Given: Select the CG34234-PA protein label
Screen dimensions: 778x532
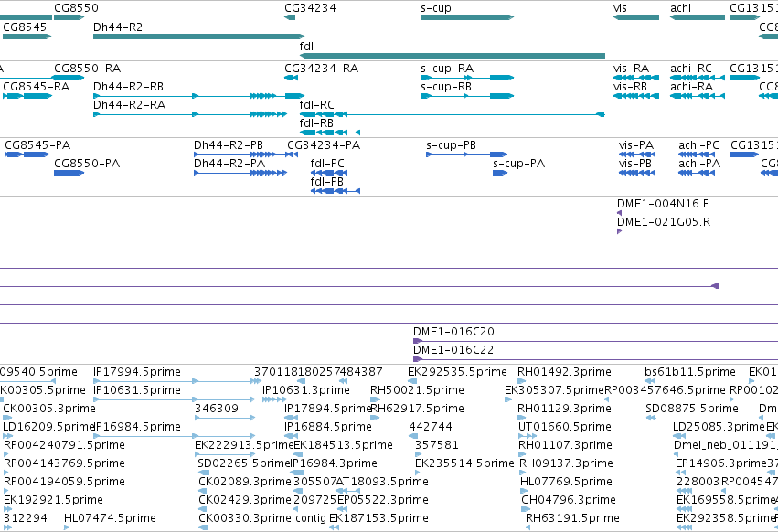Looking at the screenshot, I should tap(324, 145).
